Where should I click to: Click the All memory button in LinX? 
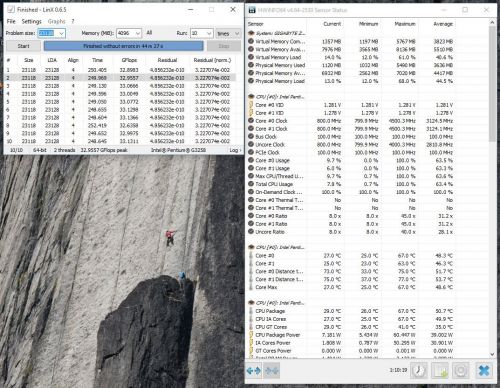(149, 33)
